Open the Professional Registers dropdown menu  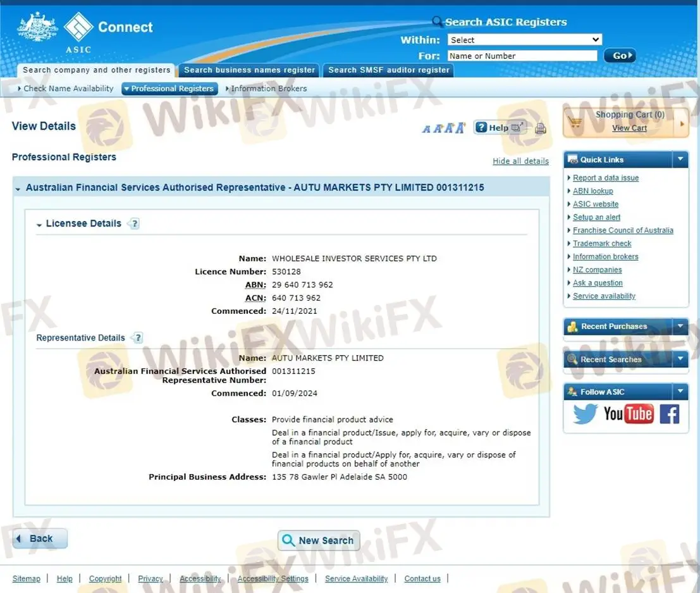169,89
